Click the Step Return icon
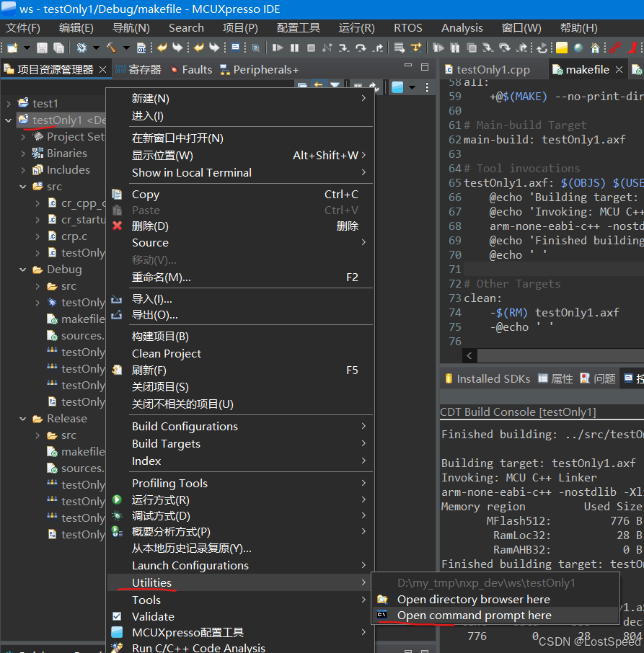The image size is (644, 653). (378, 48)
